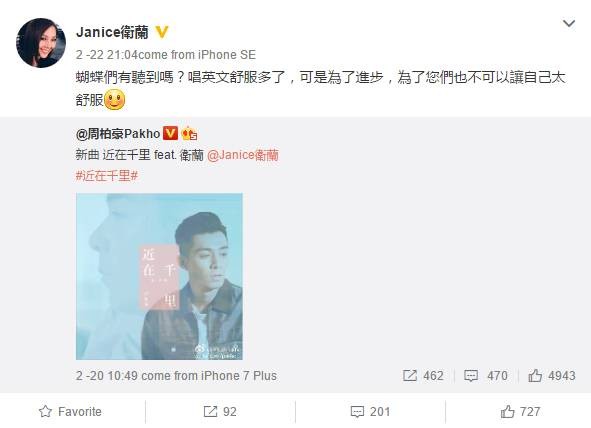Open original post comments icon 470
The width and height of the screenshot is (591, 428).
click(x=485, y=376)
